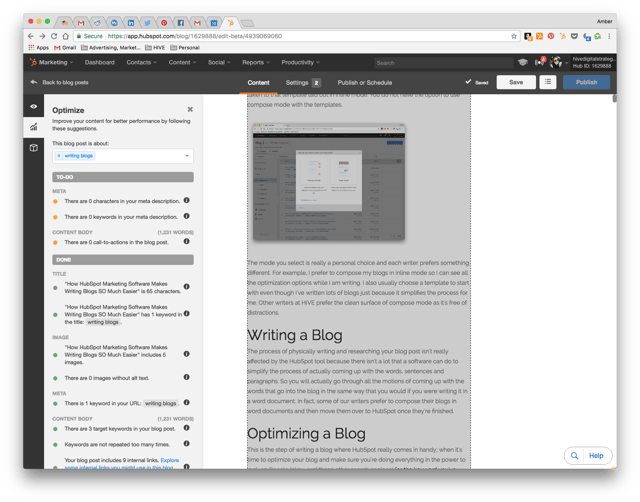The image size is (640, 502).
Task: Open the Gmail bookmark
Action: 65,48
